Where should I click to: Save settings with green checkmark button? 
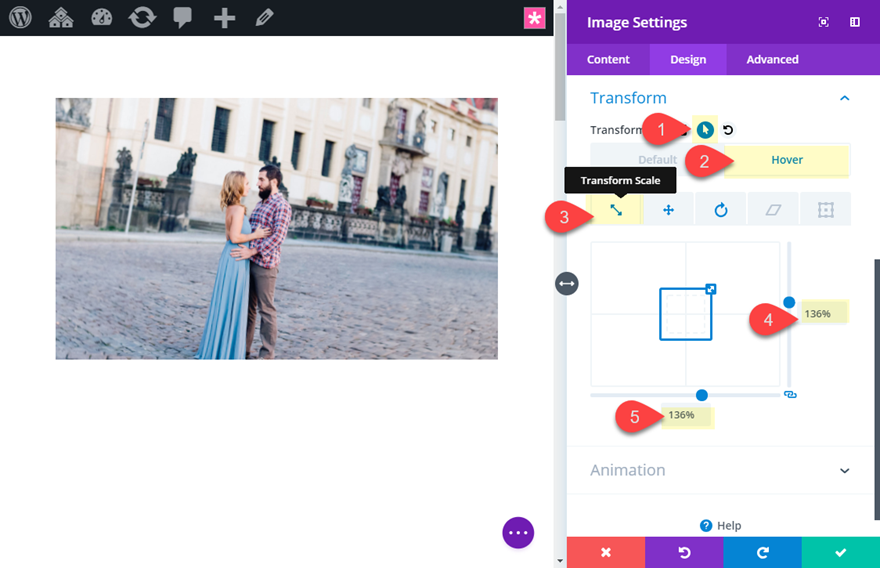pyautogui.click(x=840, y=552)
